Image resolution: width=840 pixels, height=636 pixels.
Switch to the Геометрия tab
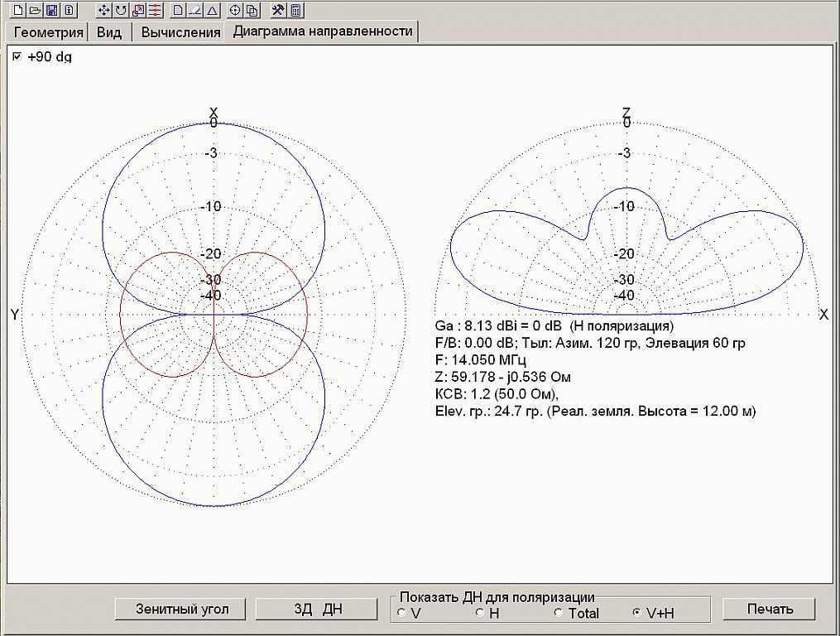[46, 32]
